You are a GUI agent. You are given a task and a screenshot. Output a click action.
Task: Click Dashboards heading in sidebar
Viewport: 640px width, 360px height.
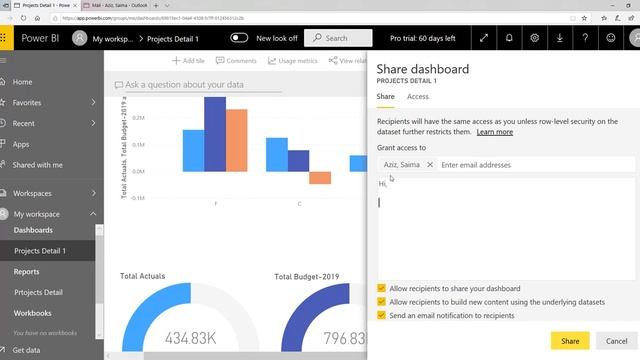(x=33, y=230)
